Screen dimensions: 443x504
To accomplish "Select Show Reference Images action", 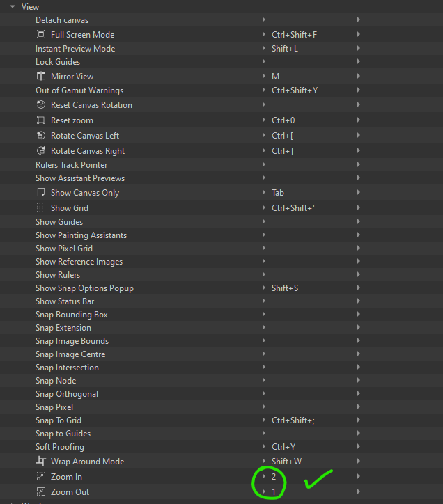I will 79,262.
